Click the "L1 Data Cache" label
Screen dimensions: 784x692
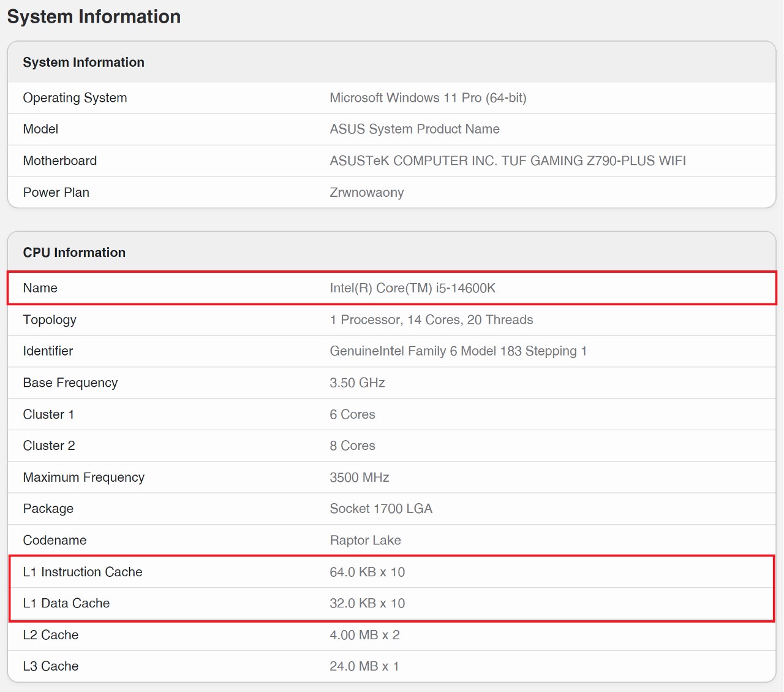[x=66, y=603]
